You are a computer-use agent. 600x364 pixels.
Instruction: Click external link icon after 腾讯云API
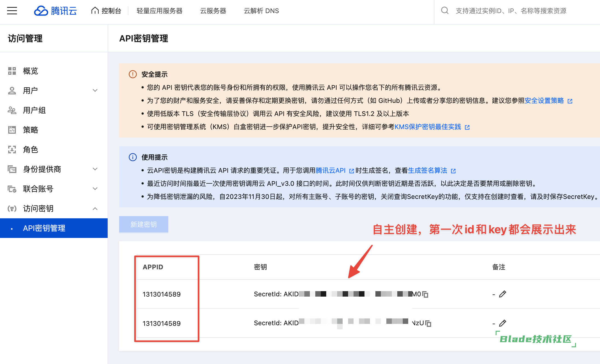351,171
